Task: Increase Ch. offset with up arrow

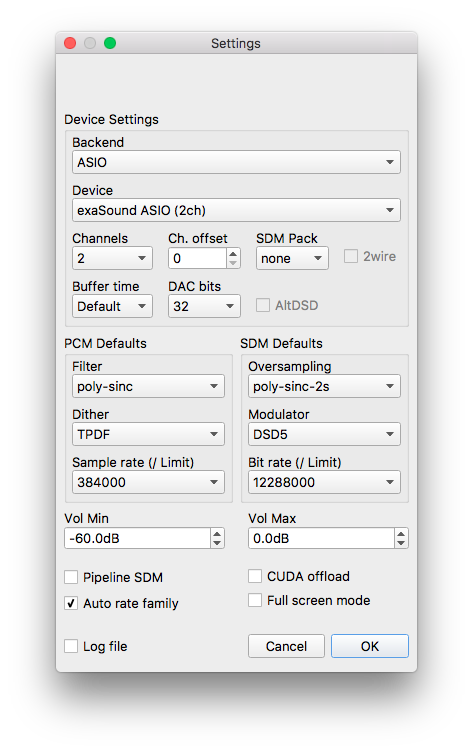Action: (233, 254)
